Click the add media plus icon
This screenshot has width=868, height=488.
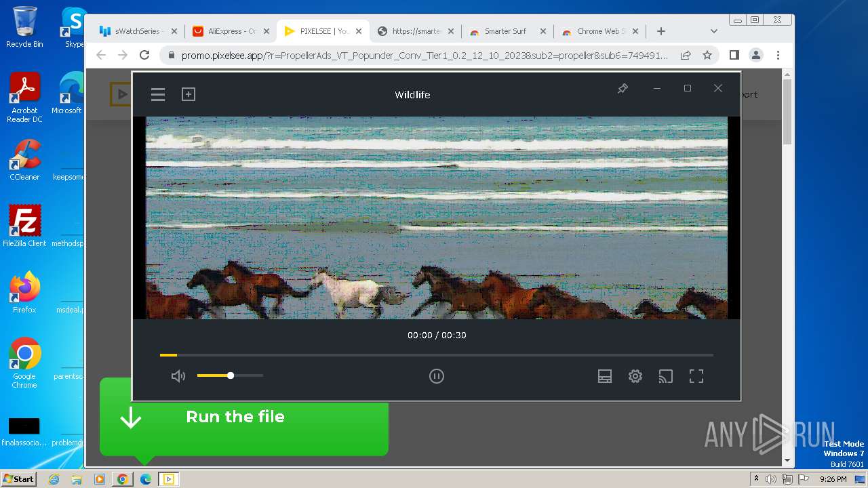[189, 94]
